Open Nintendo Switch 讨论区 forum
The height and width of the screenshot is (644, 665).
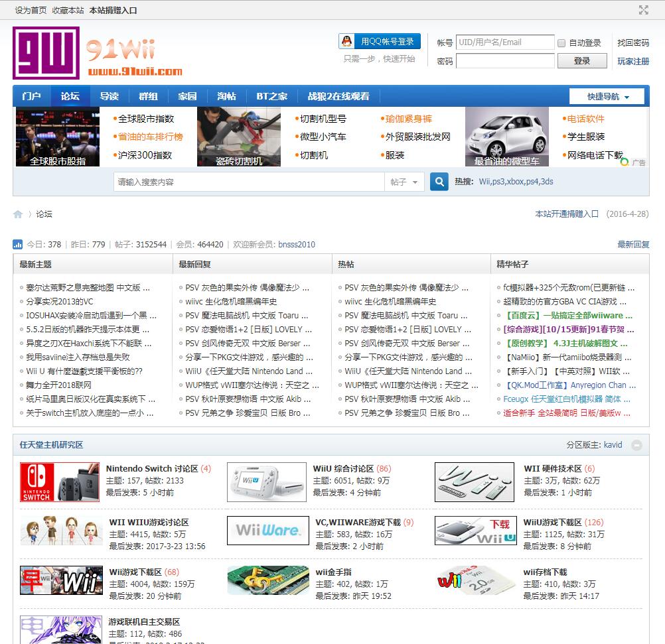[152, 468]
